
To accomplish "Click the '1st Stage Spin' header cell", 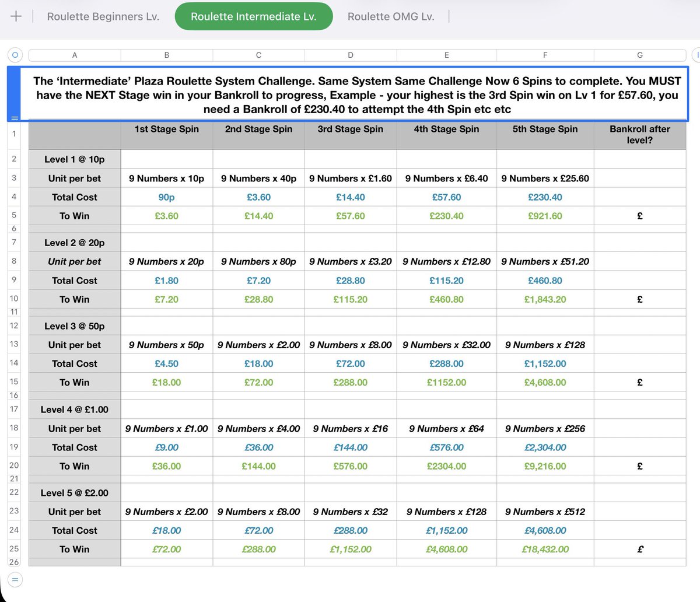I will [167, 134].
